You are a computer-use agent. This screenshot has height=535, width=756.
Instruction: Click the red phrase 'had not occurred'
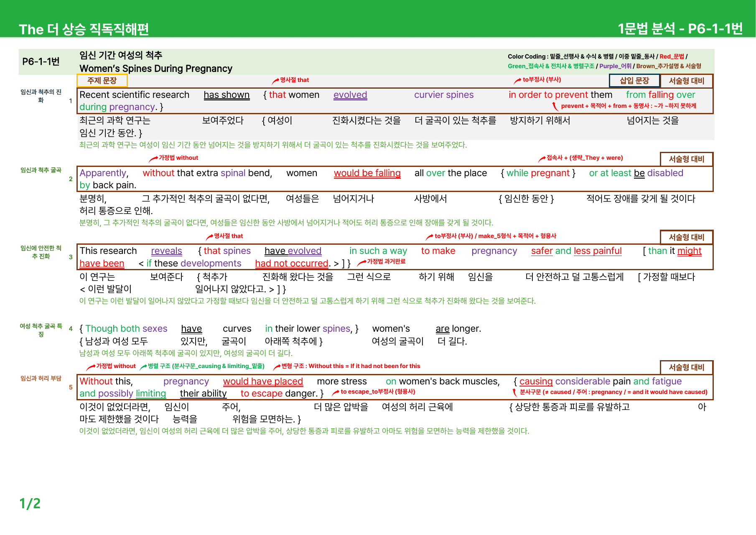point(292,264)
